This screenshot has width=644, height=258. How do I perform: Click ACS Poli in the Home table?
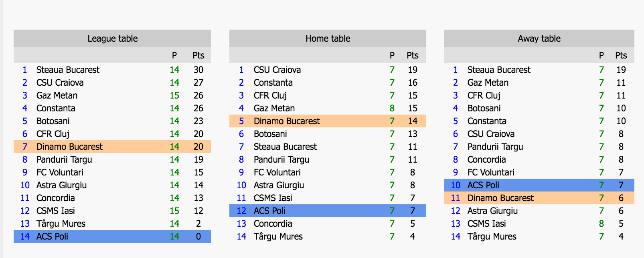click(x=269, y=211)
